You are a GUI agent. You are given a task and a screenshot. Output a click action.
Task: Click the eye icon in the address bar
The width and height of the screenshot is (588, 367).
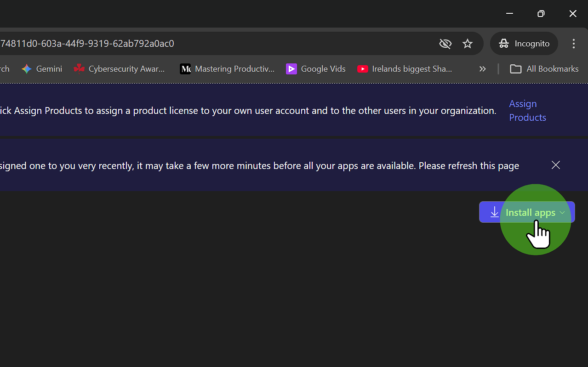[445, 44]
